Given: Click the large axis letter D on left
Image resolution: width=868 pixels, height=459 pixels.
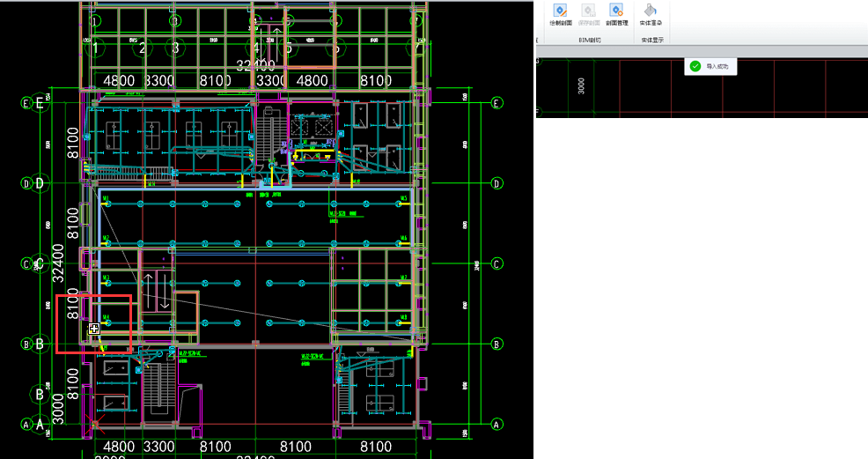Looking at the screenshot, I should pos(40,183).
